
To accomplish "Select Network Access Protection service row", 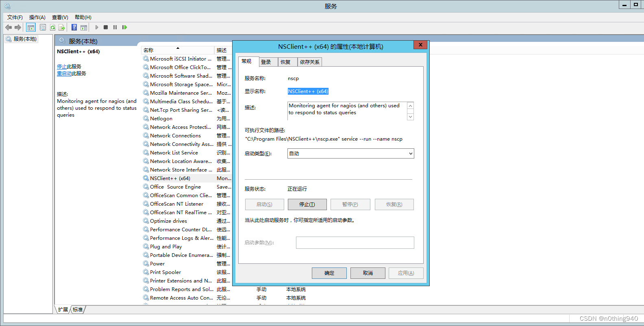I will (x=187, y=127).
